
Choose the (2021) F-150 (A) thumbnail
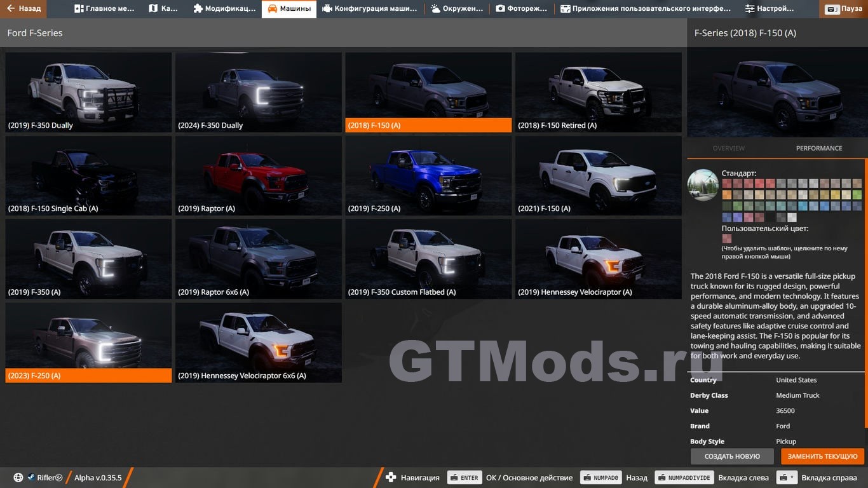click(599, 175)
